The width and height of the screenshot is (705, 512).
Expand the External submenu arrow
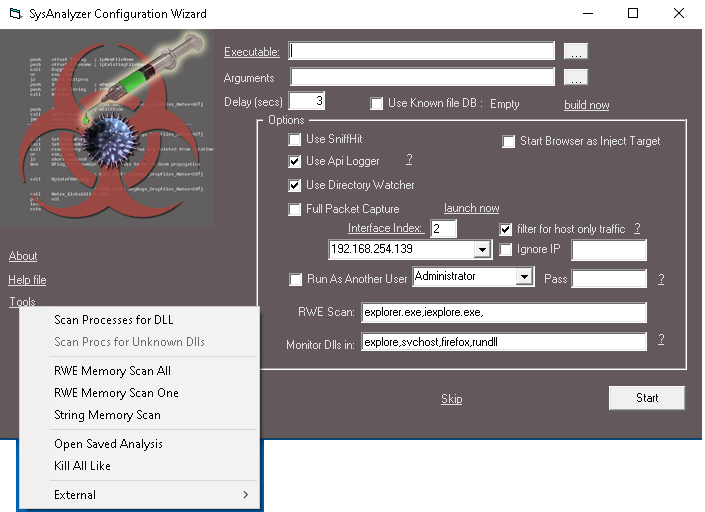(245, 495)
